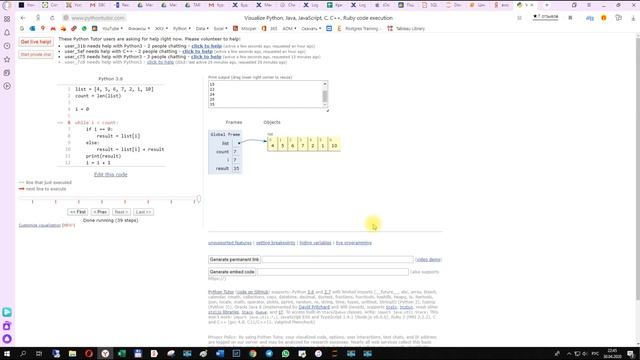Reload the Python Tutor page

pyautogui.click(x=52, y=18)
